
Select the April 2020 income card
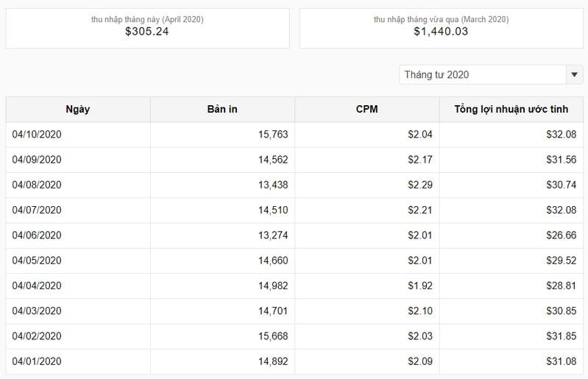pyautogui.click(x=147, y=28)
